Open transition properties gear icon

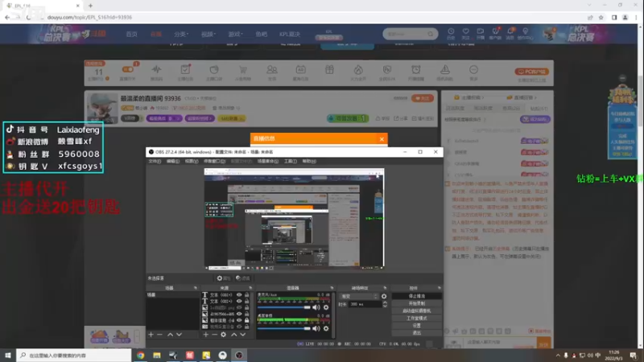[384, 296]
